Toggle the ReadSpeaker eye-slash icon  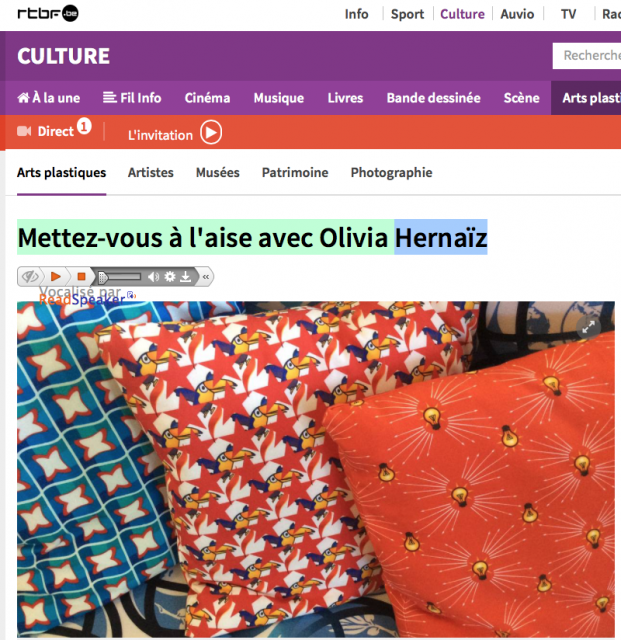[x=30, y=277]
